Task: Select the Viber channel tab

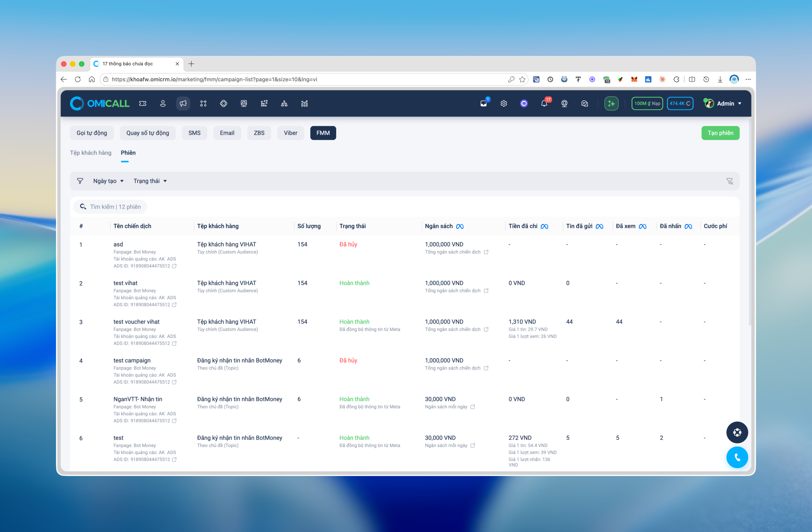Action: (290, 133)
